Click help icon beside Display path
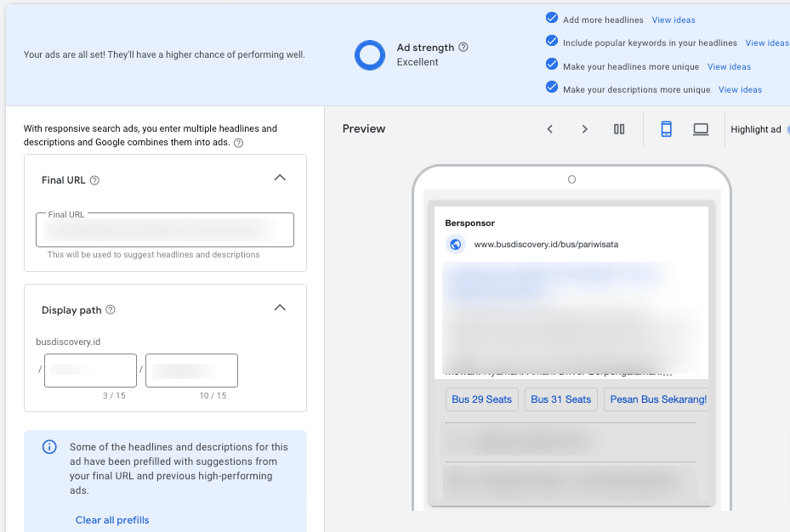Viewport: 790px width, 532px height. pos(111,310)
